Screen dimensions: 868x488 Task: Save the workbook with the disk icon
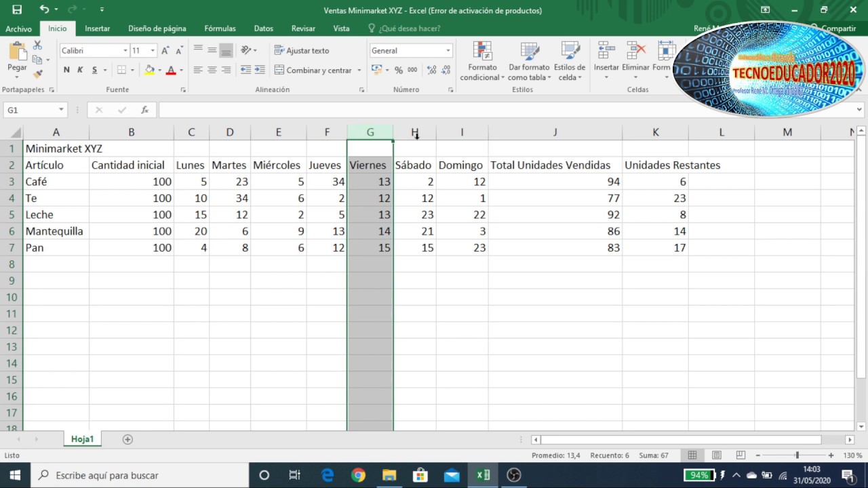(x=17, y=9)
